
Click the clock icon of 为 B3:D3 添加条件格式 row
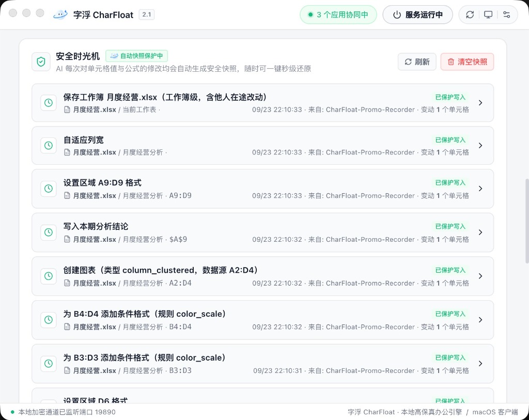click(x=49, y=363)
